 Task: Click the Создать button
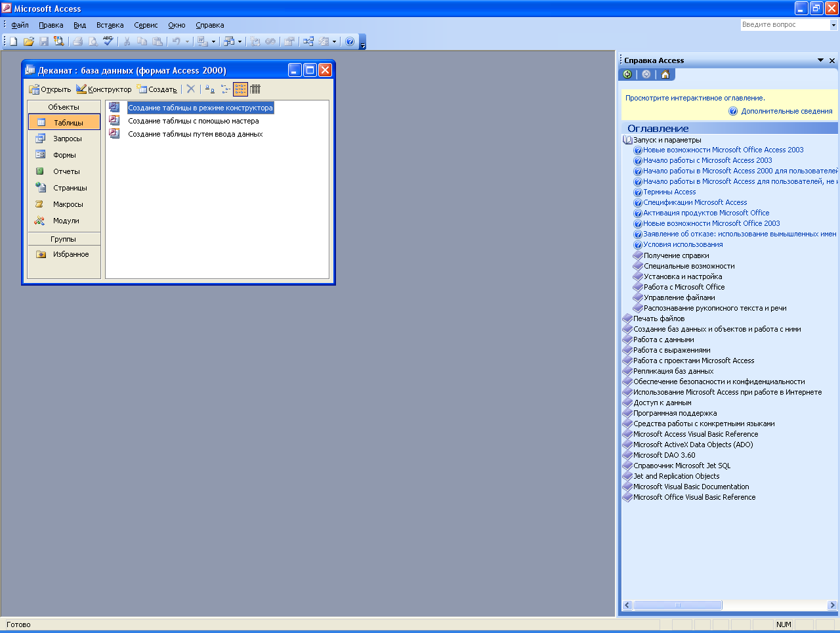coord(157,89)
